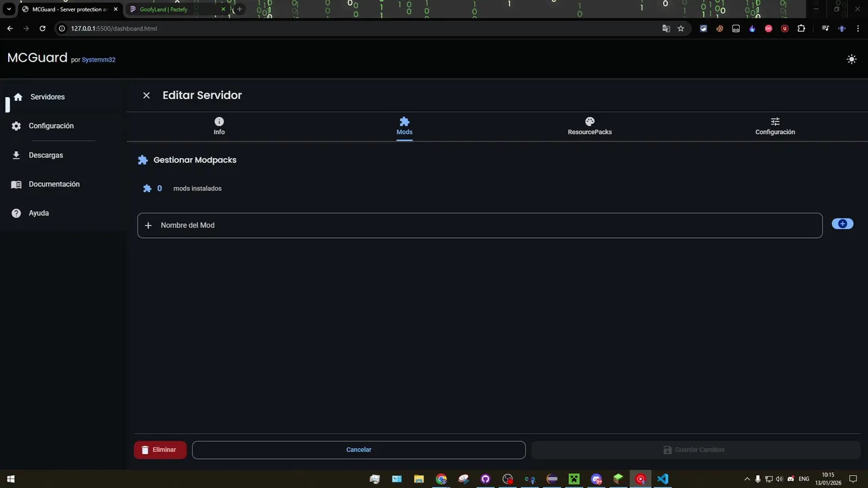This screenshot has width=868, height=488.
Task: Open a new browser tab
Action: [239, 9]
